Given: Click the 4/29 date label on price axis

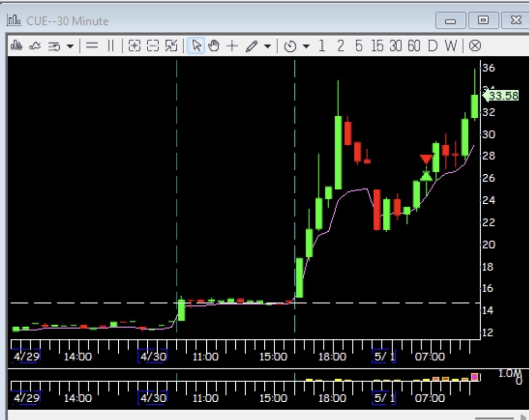Looking at the screenshot, I should pyautogui.click(x=26, y=356).
